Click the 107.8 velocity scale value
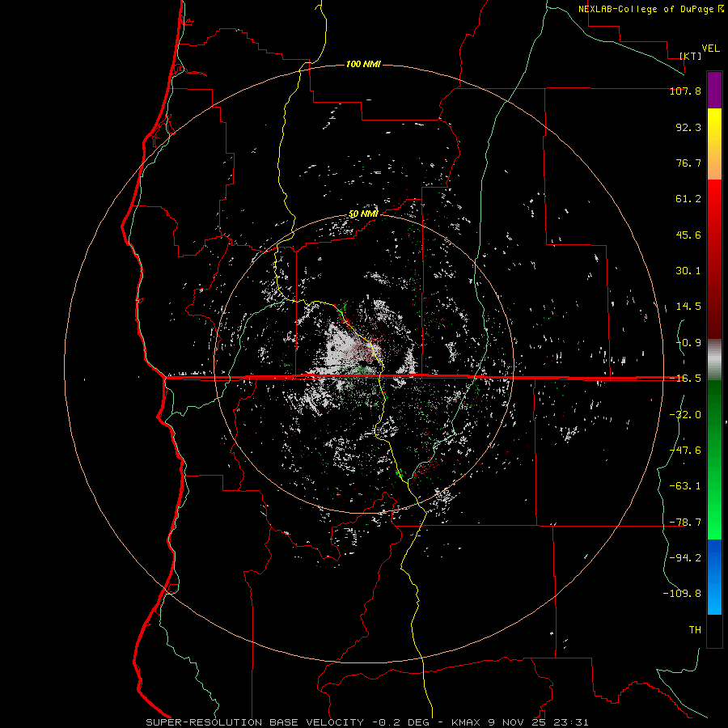Viewport: 728px width, 728px height. [x=685, y=91]
